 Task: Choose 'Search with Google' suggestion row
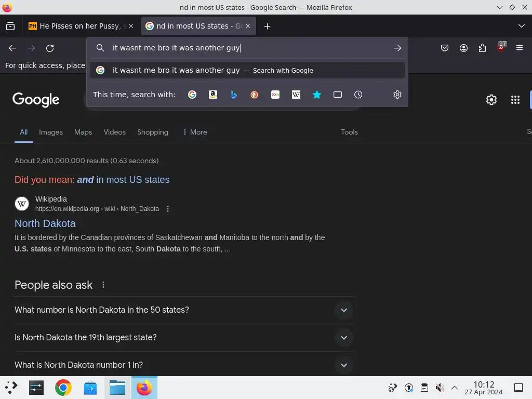click(247, 70)
